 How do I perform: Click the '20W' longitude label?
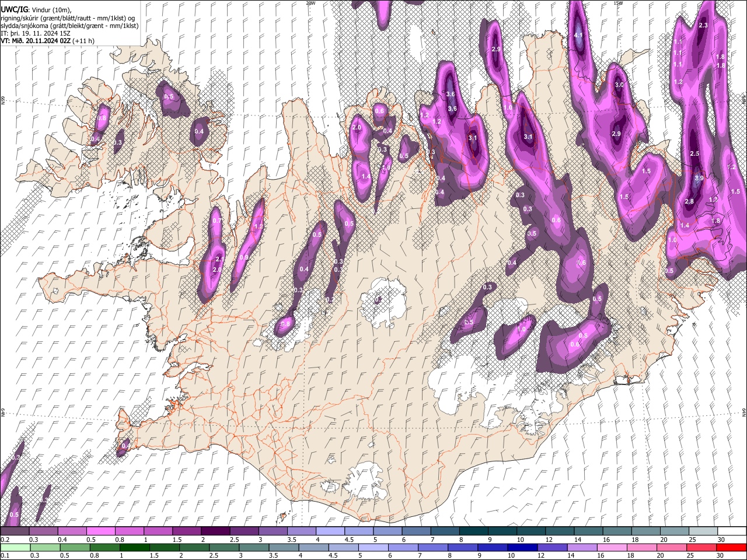pyautogui.click(x=310, y=3)
